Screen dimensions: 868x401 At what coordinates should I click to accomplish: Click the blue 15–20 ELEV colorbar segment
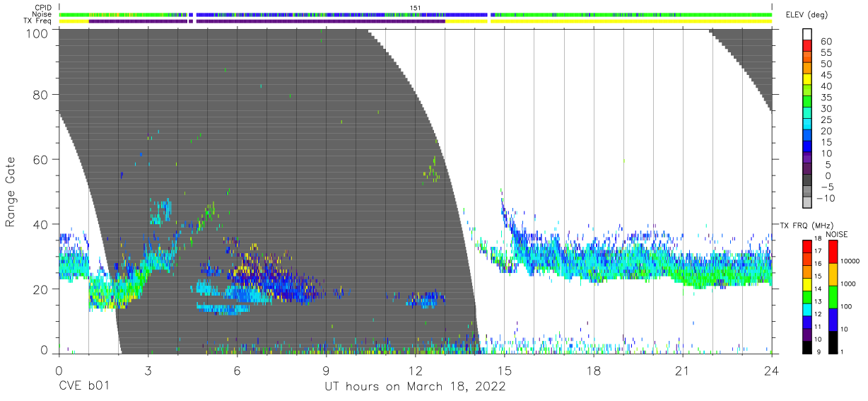tap(808, 136)
